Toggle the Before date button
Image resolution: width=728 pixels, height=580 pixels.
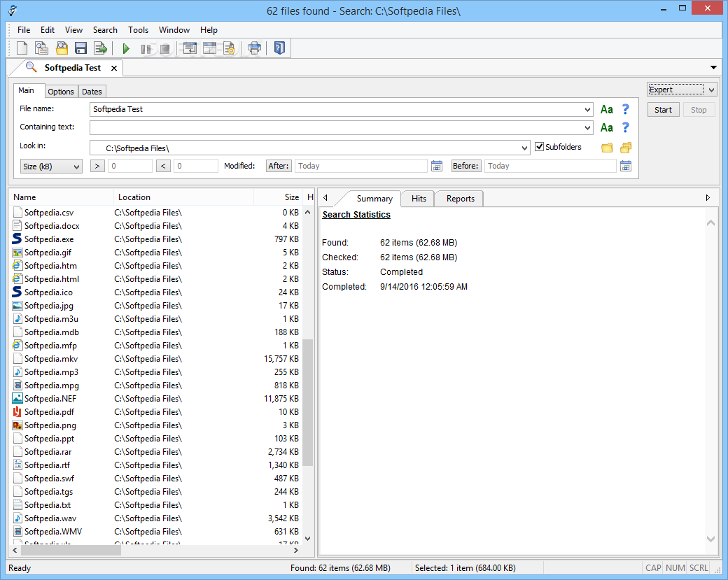pos(465,166)
